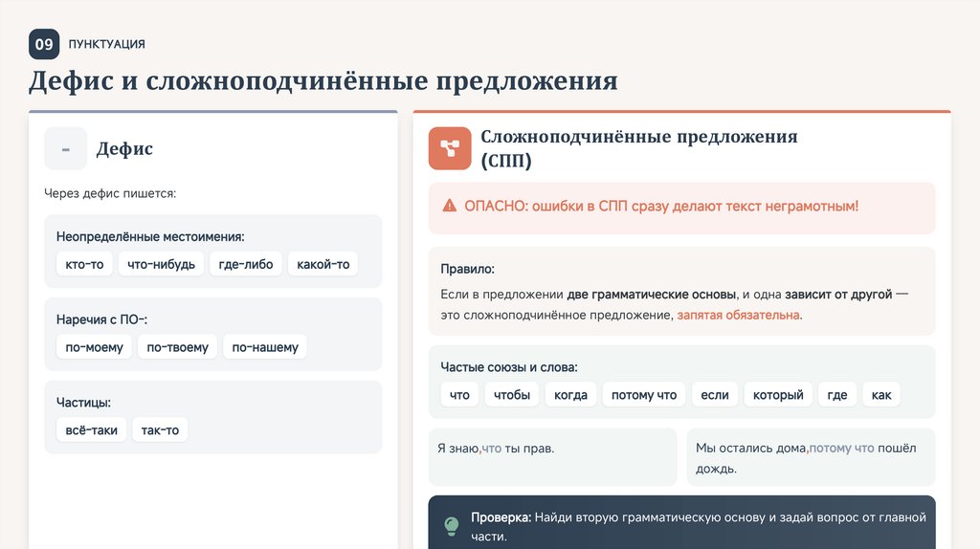Choose the который conjunction chip
980x549 pixels.
click(x=778, y=395)
